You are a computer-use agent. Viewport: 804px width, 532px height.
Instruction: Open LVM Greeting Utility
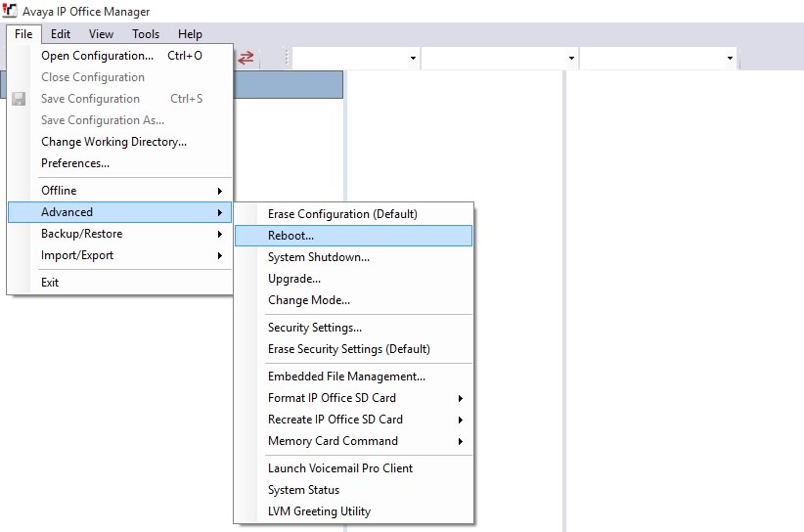(353, 511)
